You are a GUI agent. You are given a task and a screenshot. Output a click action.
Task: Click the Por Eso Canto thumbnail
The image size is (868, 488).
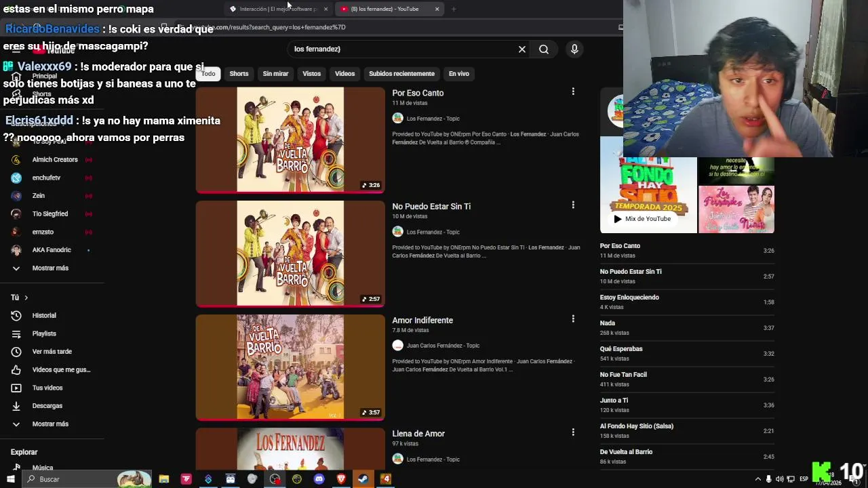(290, 140)
